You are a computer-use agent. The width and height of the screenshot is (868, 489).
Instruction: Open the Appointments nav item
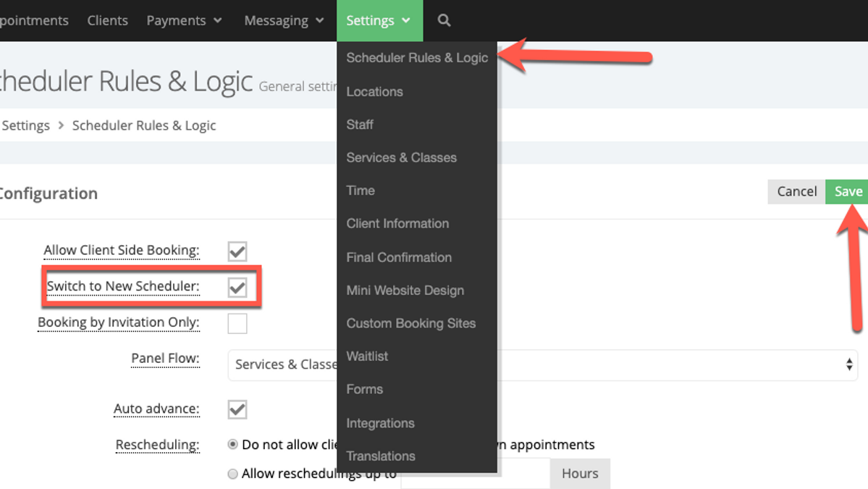34,20
